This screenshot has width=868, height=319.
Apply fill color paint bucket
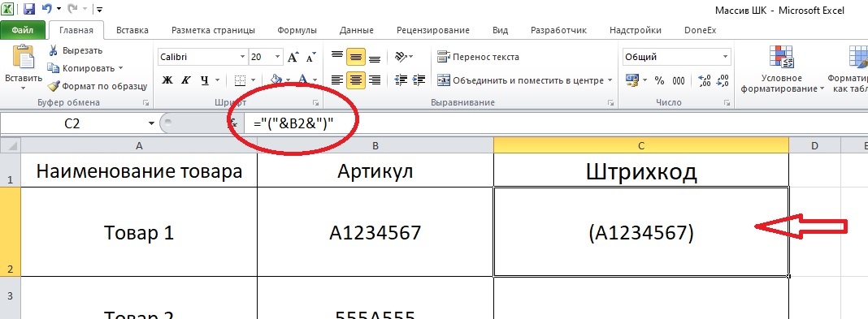(x=277, y=80)
